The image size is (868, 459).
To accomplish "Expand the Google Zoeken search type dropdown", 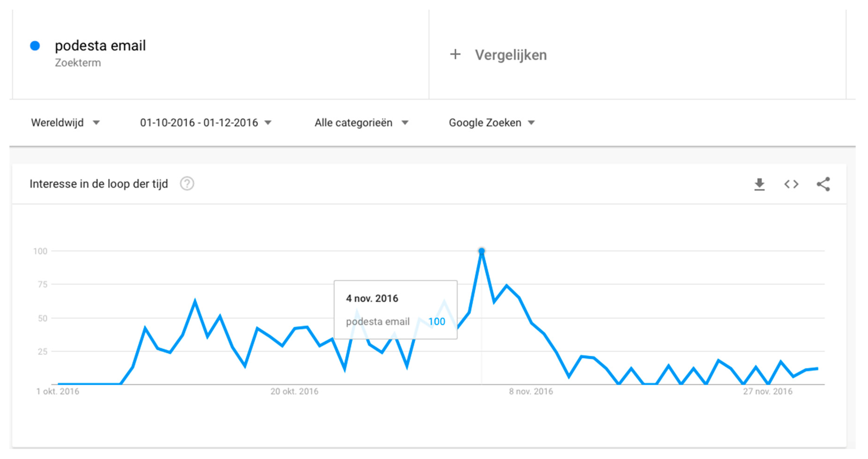I will pos(492,122).
